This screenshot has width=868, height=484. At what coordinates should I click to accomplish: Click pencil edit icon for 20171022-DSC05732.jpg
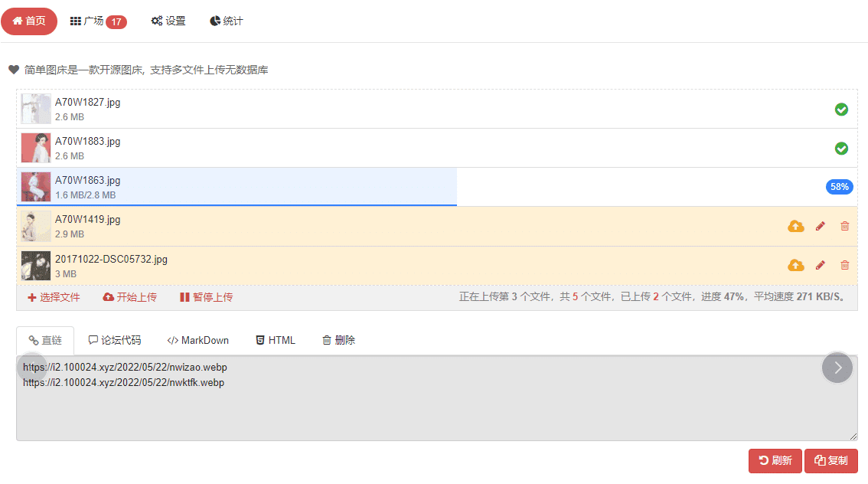[x=821, y=265]
